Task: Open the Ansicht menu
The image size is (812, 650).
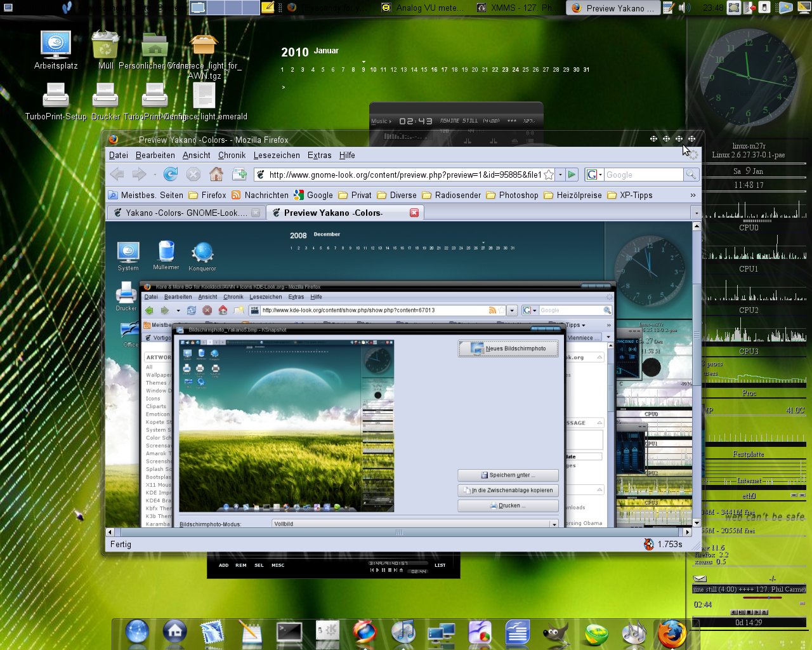Action: click(x=197, y=155)
